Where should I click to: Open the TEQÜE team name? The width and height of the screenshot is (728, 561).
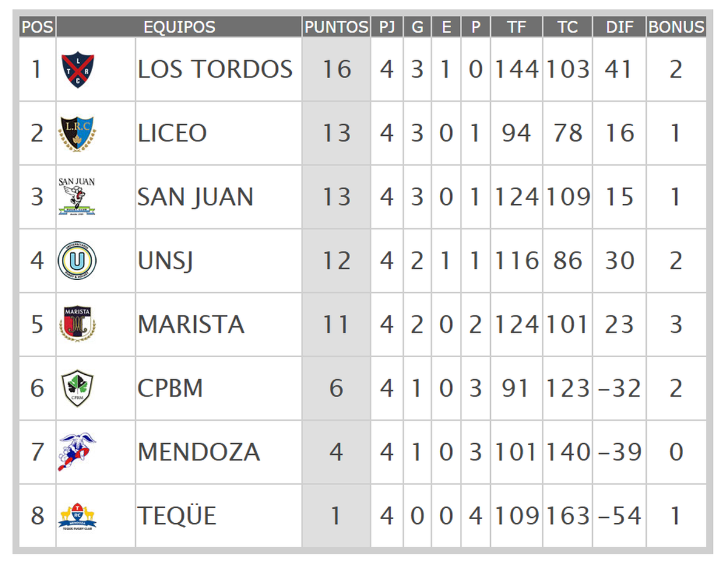pos(177,516)
